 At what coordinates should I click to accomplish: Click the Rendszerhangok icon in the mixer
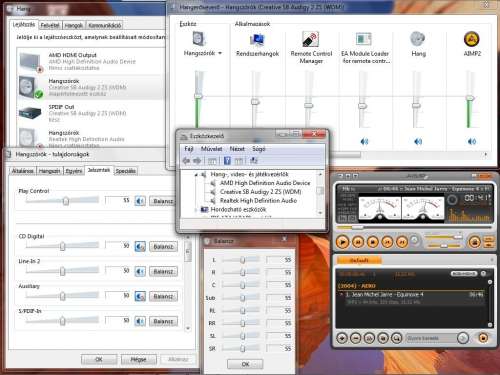coord(257,40)
